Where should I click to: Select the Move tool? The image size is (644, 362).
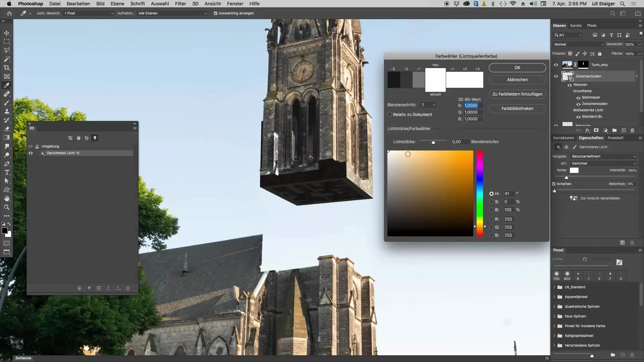click(7, 33)
